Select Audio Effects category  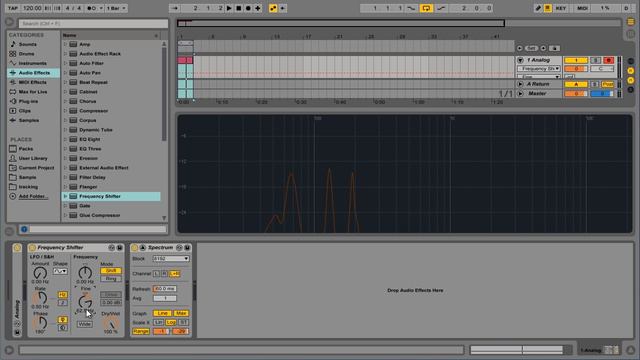(34, 73)
